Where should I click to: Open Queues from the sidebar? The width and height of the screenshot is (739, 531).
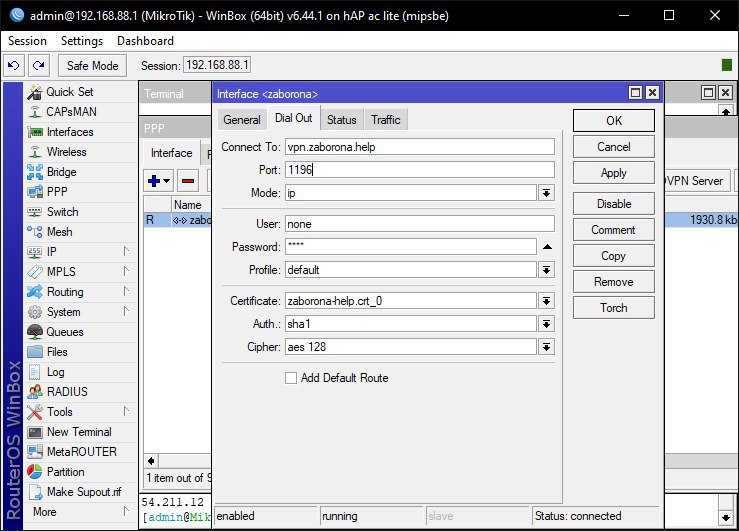(81, 332)
